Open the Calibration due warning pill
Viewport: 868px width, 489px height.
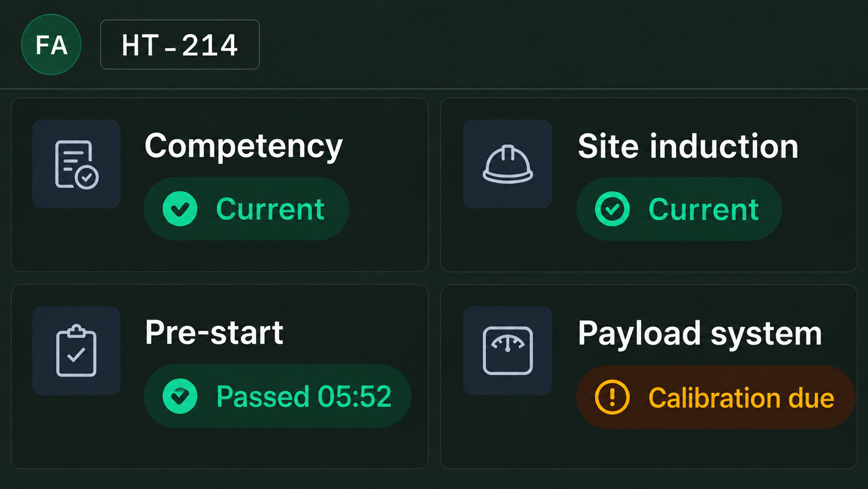click(716, 397)
